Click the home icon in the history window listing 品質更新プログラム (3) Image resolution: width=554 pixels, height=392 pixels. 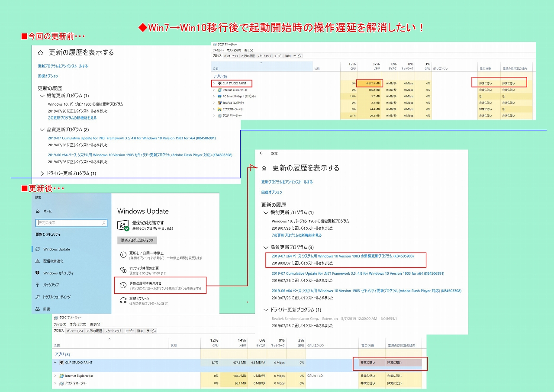pos(264,168)
